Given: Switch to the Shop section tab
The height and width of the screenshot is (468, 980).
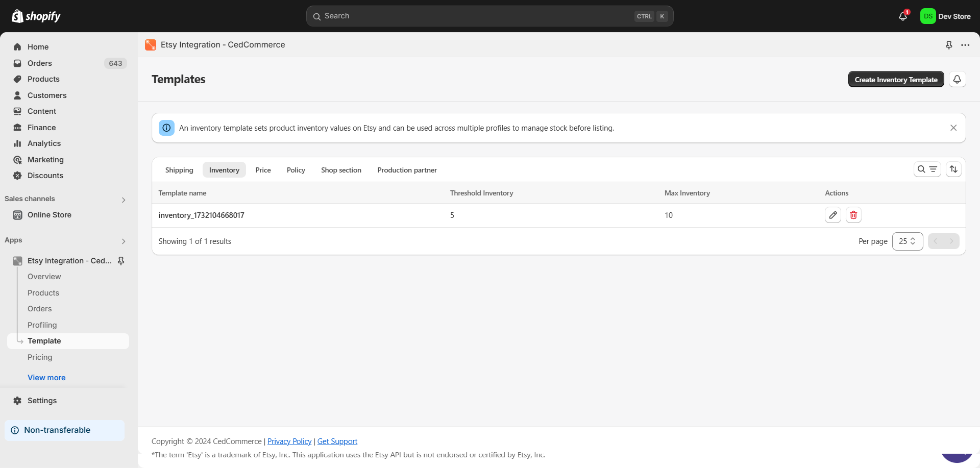Looking at the screenshot, I should click(341, 170).
